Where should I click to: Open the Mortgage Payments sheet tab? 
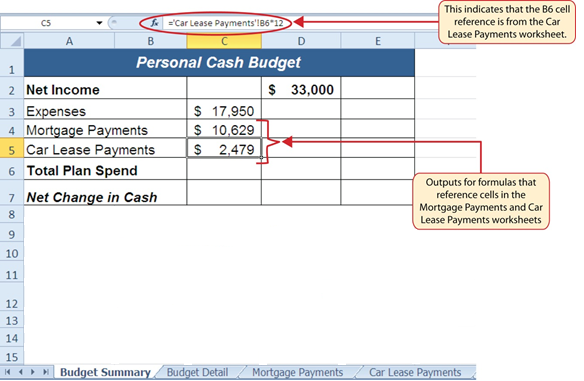(x=297, y=372)
